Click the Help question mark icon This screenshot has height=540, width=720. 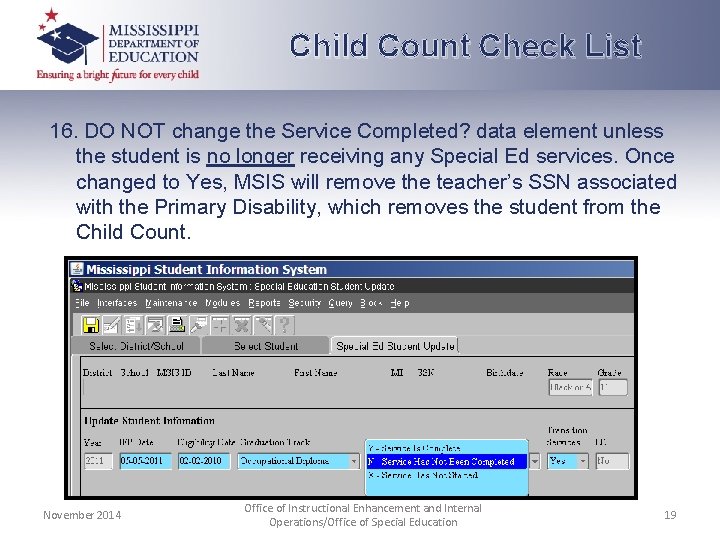point(285,325)
